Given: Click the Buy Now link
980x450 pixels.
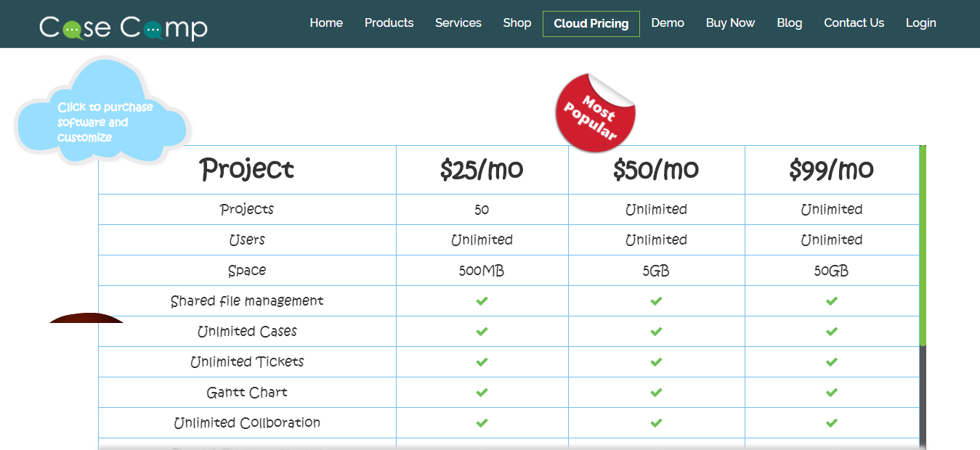Looking at the screenshot, I should coord(730,22).
